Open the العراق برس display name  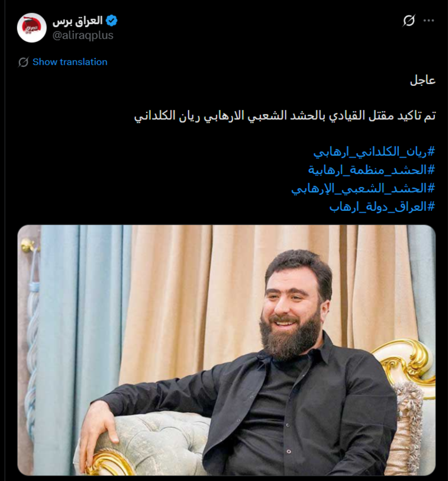pyautogui.click(x=77, y=21)
